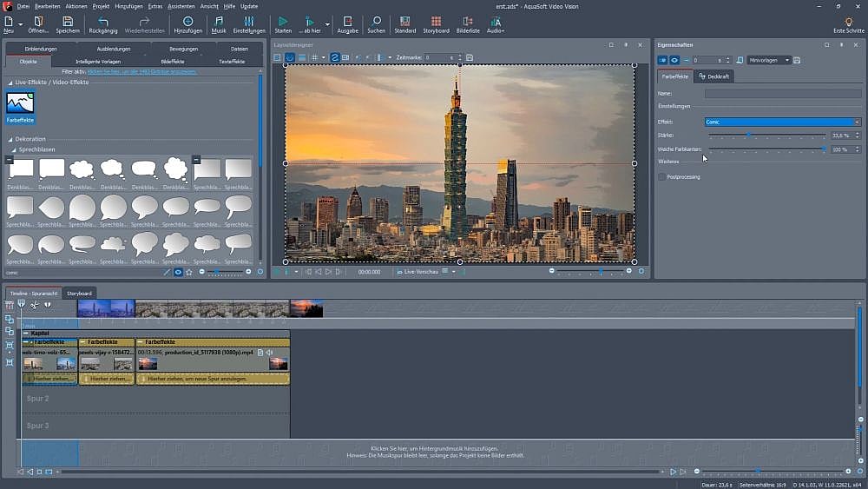Switch to the Deckkraft tab
The width and height of the screenshot is (868, 489).
[714, 76]
